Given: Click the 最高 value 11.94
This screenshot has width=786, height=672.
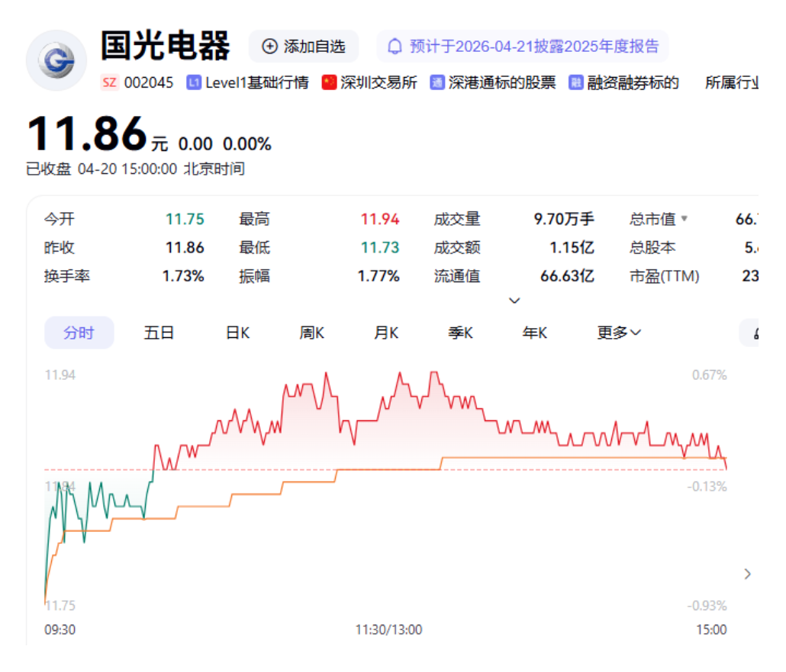Looking at the screenshot, I should tap(380, 219).
